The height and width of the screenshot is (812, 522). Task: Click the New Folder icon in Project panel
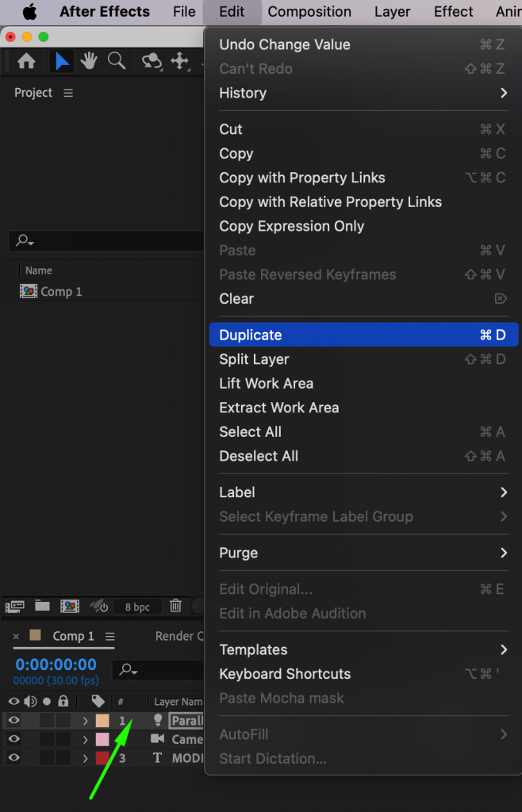coord(43,606)
